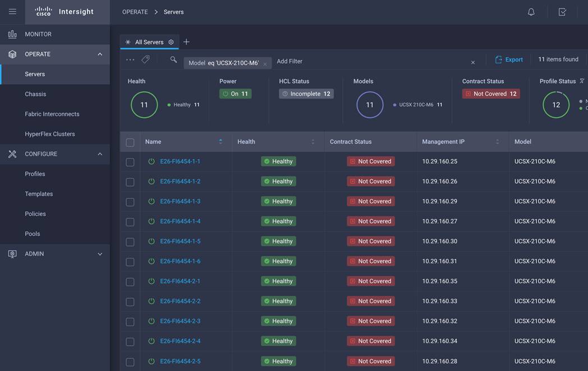Viewport: 588px width, 371px height.
Task: Clear all filters with the X
Action: tap(473, 62)
